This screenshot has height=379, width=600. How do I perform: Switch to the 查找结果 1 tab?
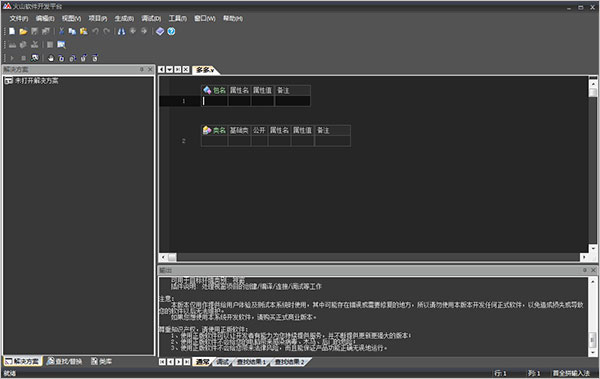point(251,362)
